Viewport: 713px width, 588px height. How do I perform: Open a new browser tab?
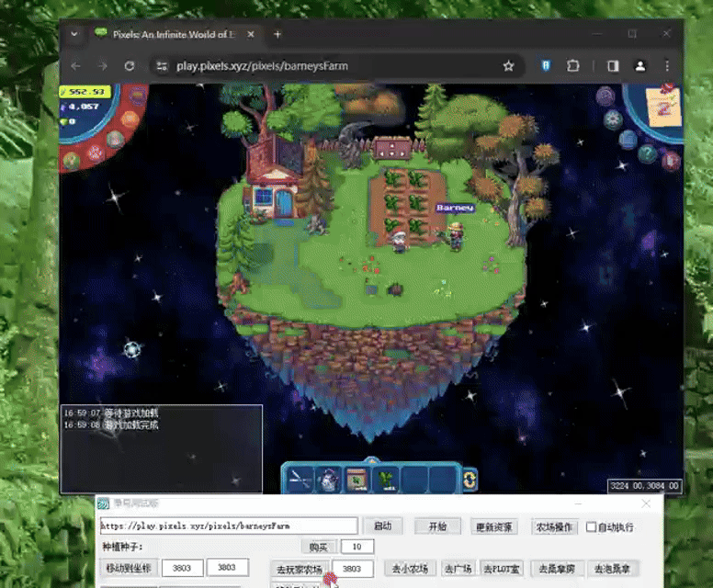[x=277, y=35]
